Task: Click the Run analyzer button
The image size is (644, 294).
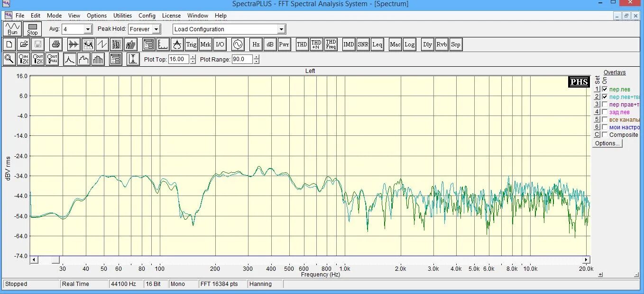Action: (x=12, y=29)
